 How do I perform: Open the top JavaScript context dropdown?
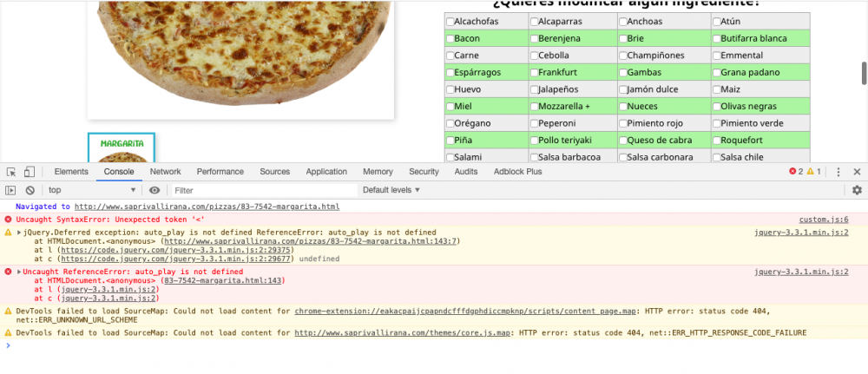[x=91, y=190]
